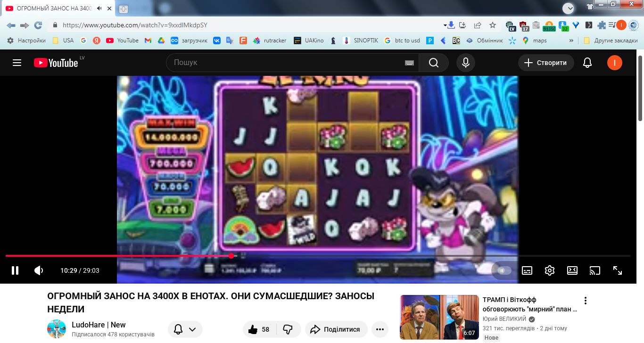Open the USA bookmarks folder
This screenshot has height=343, width=644.
[63, 41]
